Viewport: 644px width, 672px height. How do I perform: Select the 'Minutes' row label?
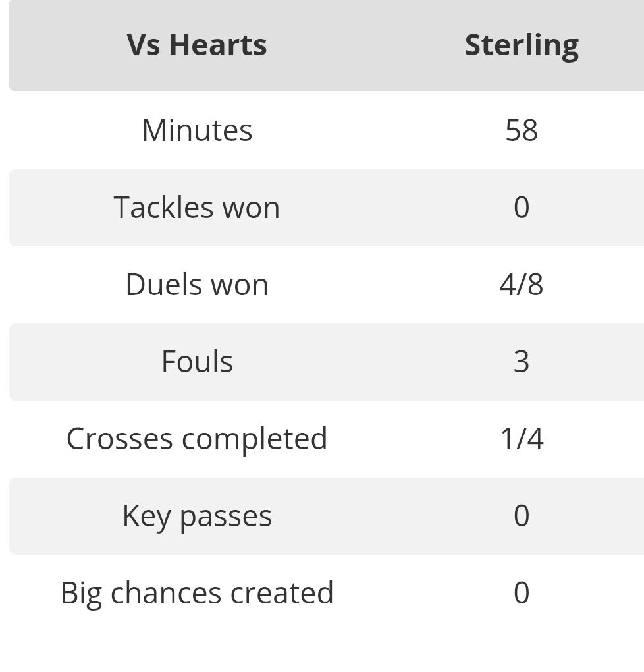197,130
